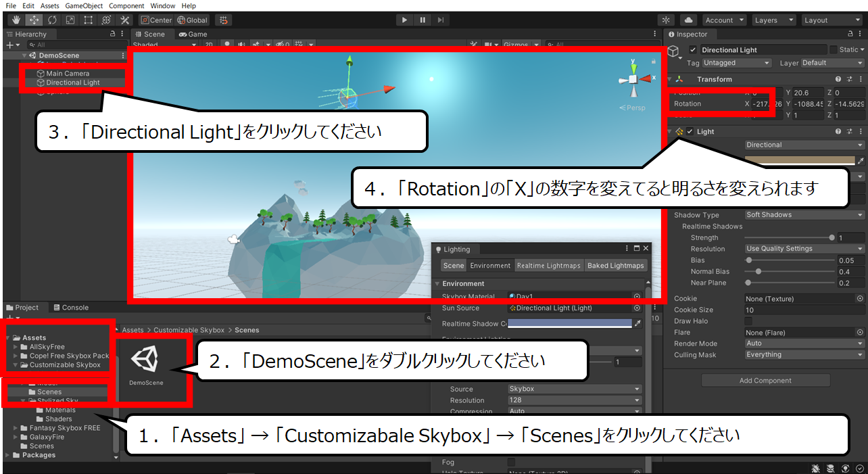Viewport: 868px width, 474px height.
Task: Advance one frame with the Step button
Action: click(441, 20)
